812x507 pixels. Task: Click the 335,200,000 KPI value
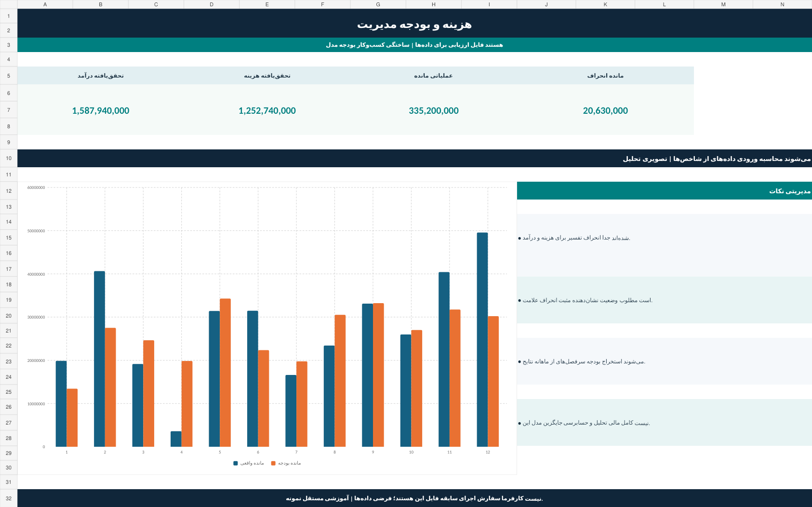pyautogui.click(x=434, y=110)
